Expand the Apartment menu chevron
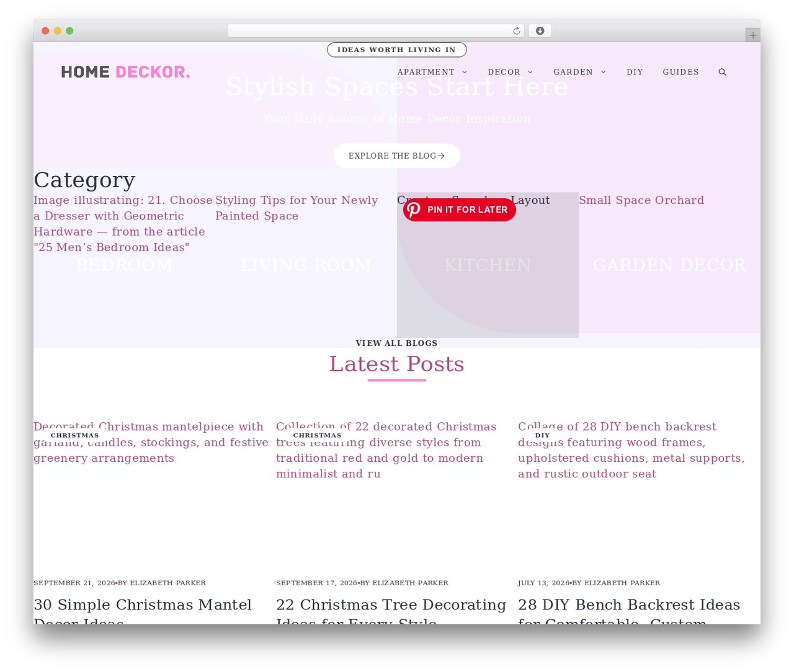Screen dimensions: 794x672 coord(465,72)
